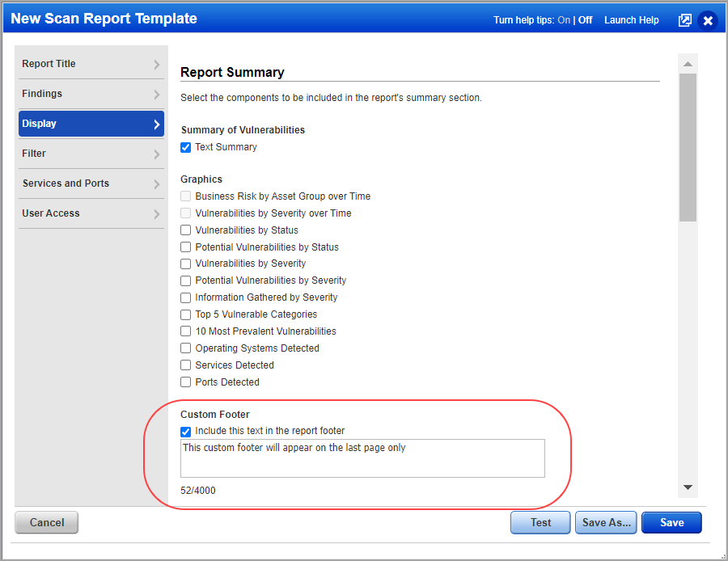Expand the Filter section

coord(91,154)
